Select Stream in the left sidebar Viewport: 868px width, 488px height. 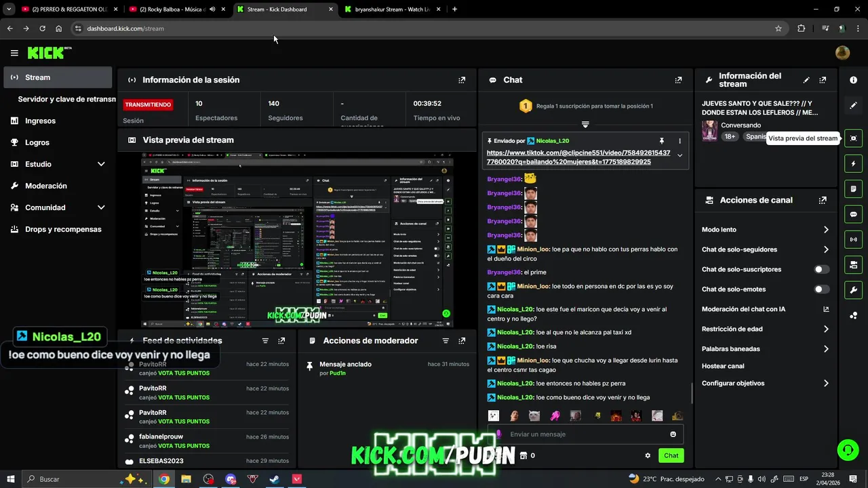click(x=58, y=77)
